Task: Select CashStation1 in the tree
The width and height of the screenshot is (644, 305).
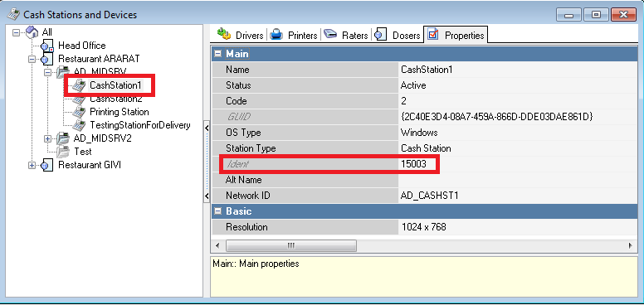Action: coord(115,85)
